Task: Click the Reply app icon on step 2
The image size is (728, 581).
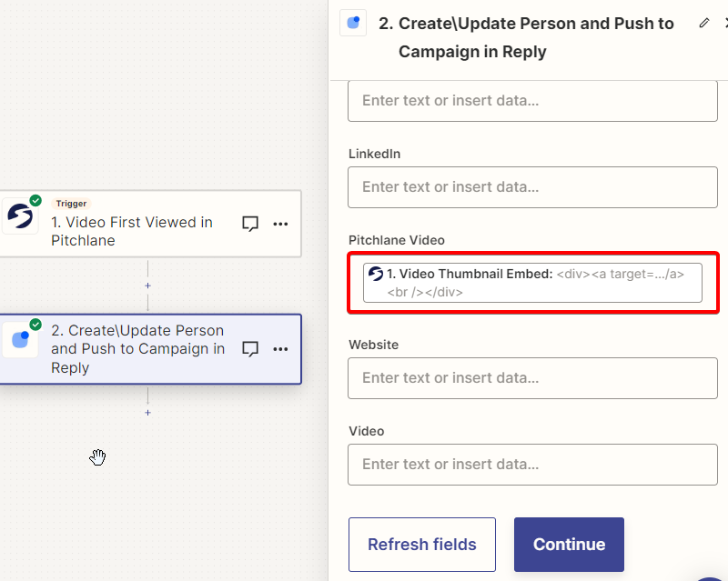Action: [20, 340]
